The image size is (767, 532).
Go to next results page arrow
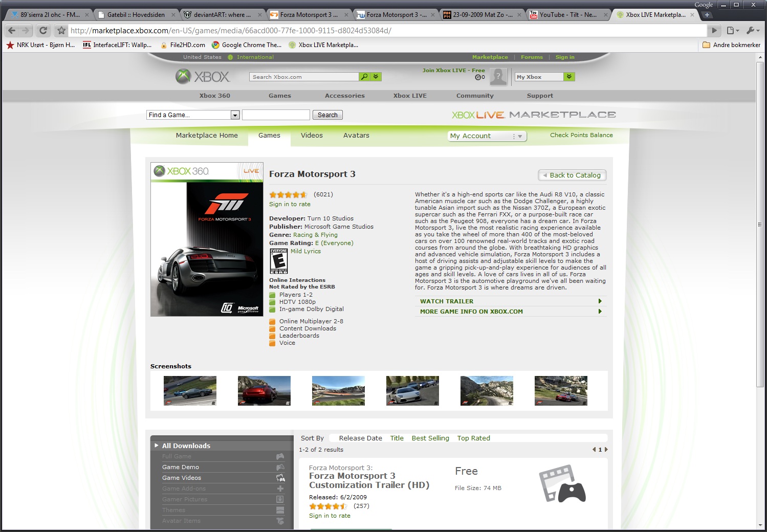click(606, 450)
